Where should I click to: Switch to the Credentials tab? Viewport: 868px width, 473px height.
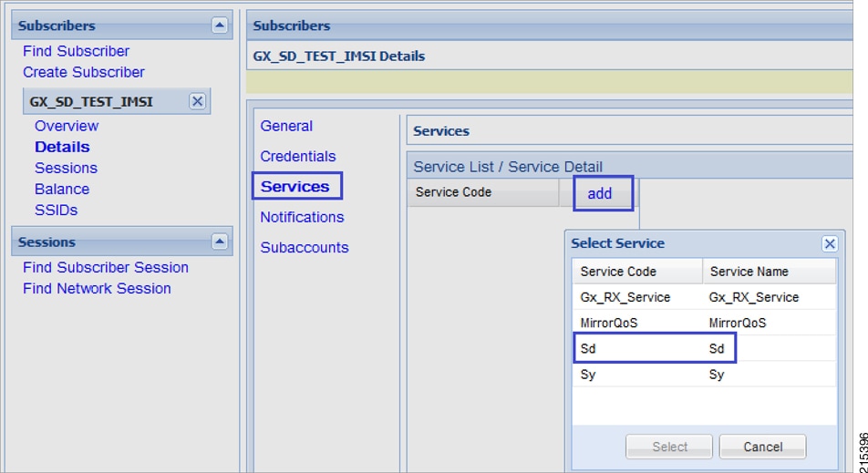[x=298, y=156]
